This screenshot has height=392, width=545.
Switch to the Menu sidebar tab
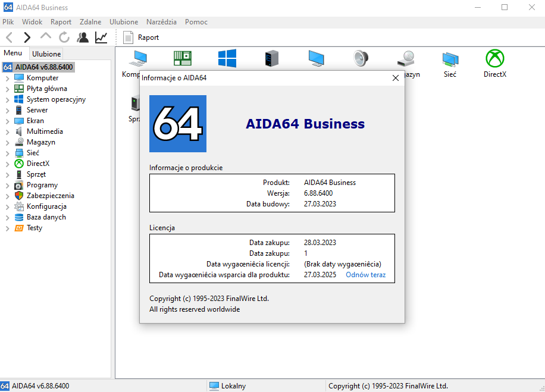pos(13,53)
